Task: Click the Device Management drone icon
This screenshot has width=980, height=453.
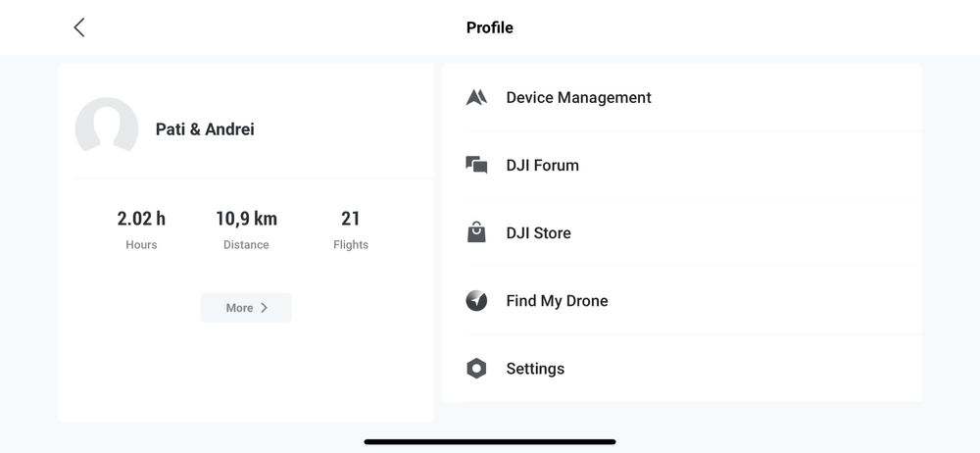Action: coord(476,97)
